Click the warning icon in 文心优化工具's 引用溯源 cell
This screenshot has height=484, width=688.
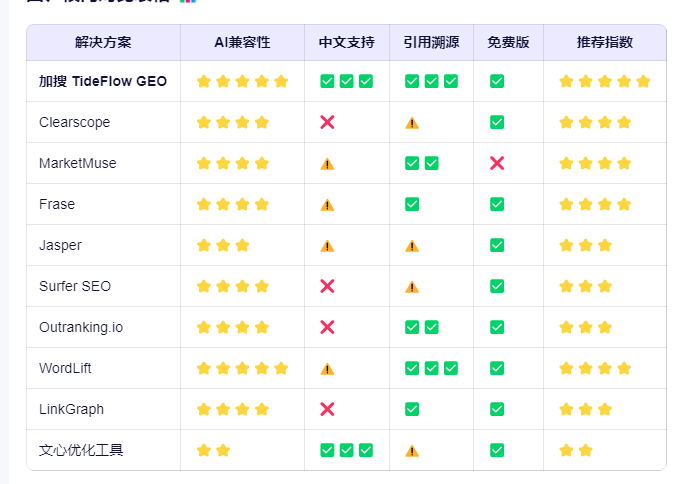point(412,451)
